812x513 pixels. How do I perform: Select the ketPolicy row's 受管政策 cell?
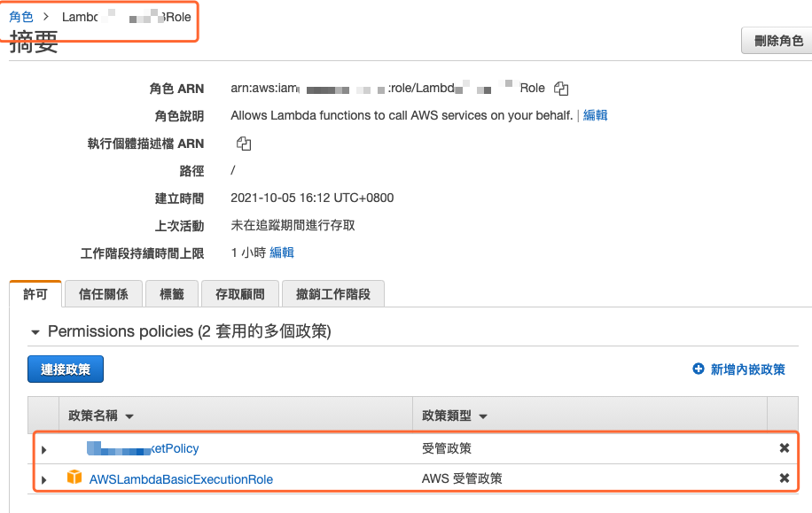point(447,448)
